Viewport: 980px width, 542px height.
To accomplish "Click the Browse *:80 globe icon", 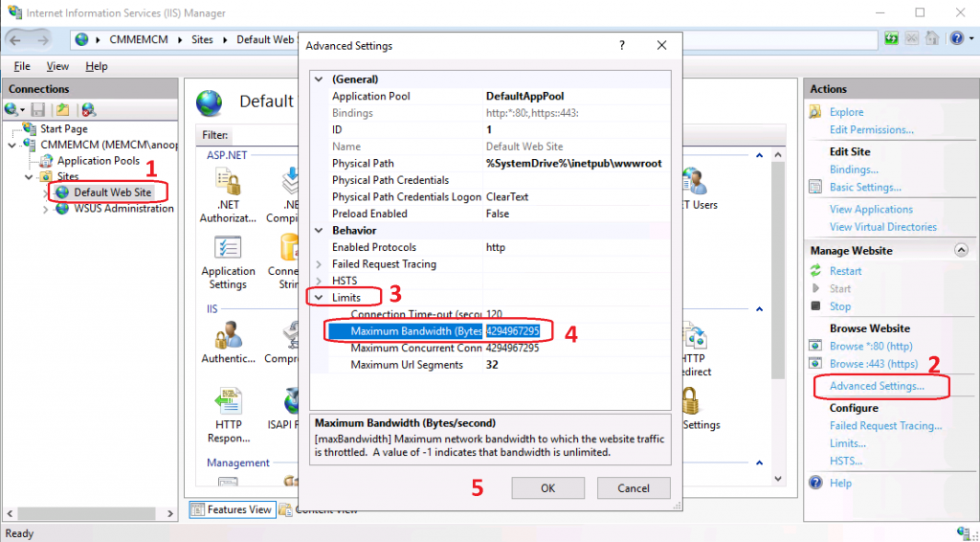I will (815, 346).
